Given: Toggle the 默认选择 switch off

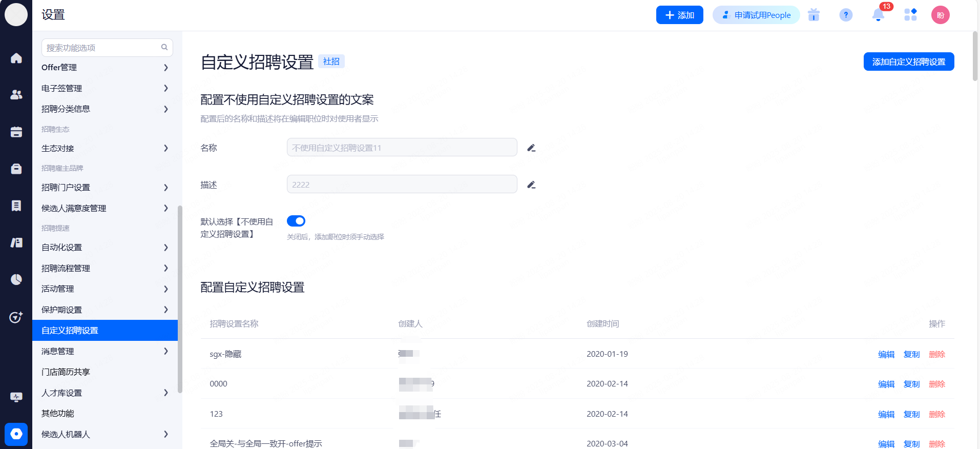Looking at the screenshot, I should click(x=296, y=221).
